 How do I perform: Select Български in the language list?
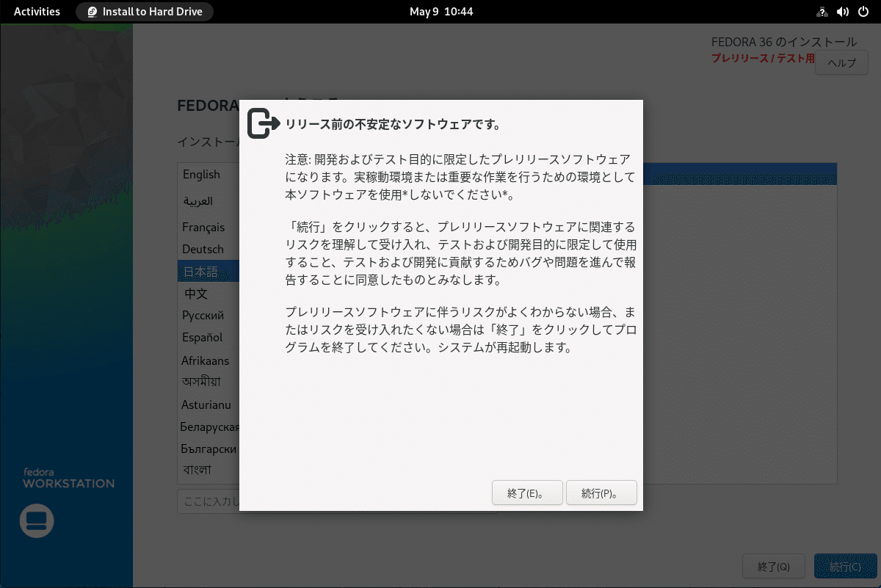point(209,449)
